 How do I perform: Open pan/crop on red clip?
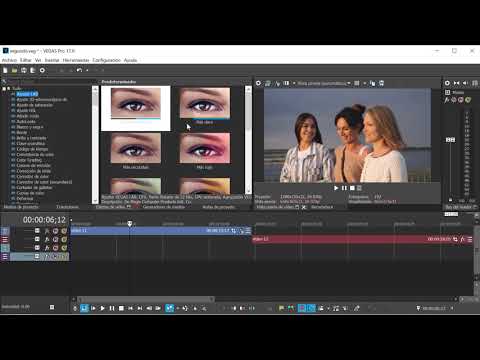click(x=455, y=239)
